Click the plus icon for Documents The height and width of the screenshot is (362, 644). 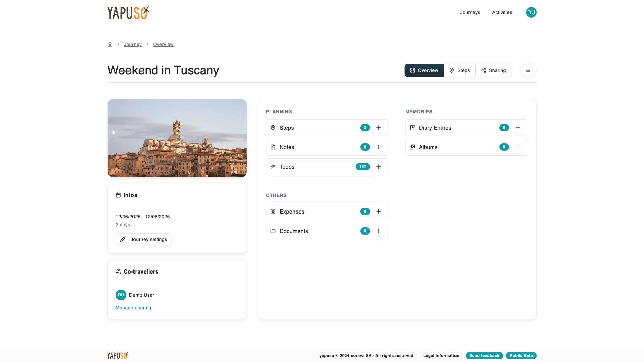coord(379,231)
